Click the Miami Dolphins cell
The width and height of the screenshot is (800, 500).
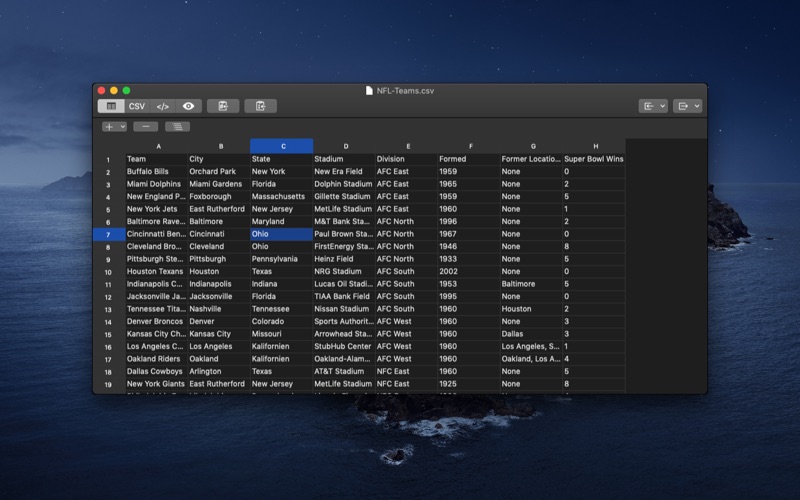tap(157, 184)
